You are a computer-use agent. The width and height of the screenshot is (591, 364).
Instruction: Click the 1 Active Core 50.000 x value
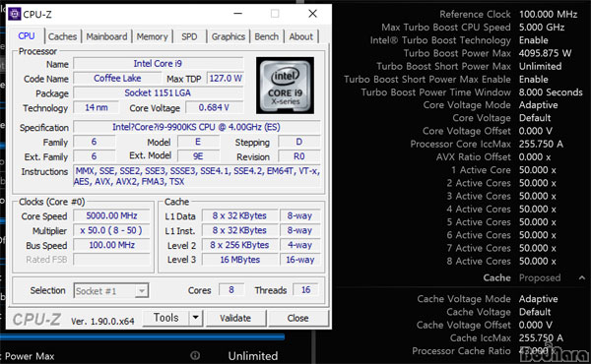coord(538,170)
